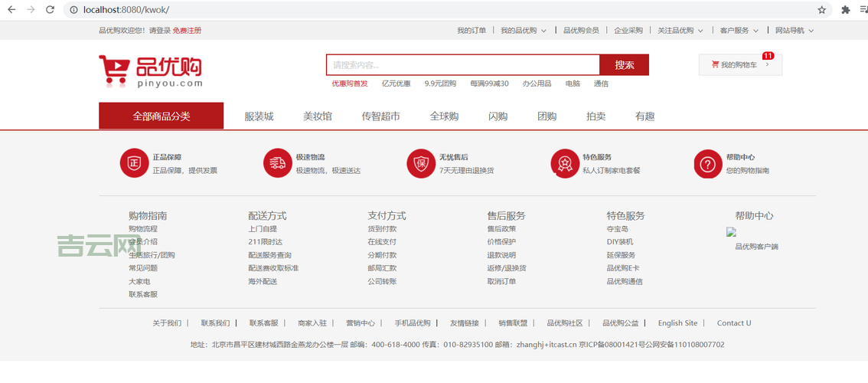
Task: Click 电脑 hot keyword
Action: 573,83
